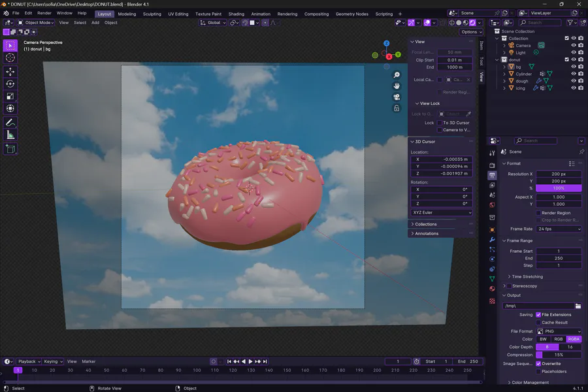Open the XYZ Euler rotation mode dropdown

(x=442, y=212)
